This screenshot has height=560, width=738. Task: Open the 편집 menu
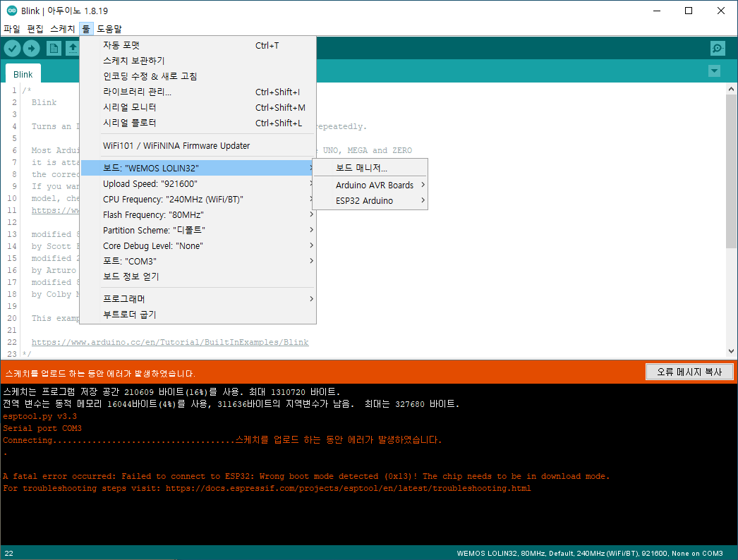(x=35, y=29)
